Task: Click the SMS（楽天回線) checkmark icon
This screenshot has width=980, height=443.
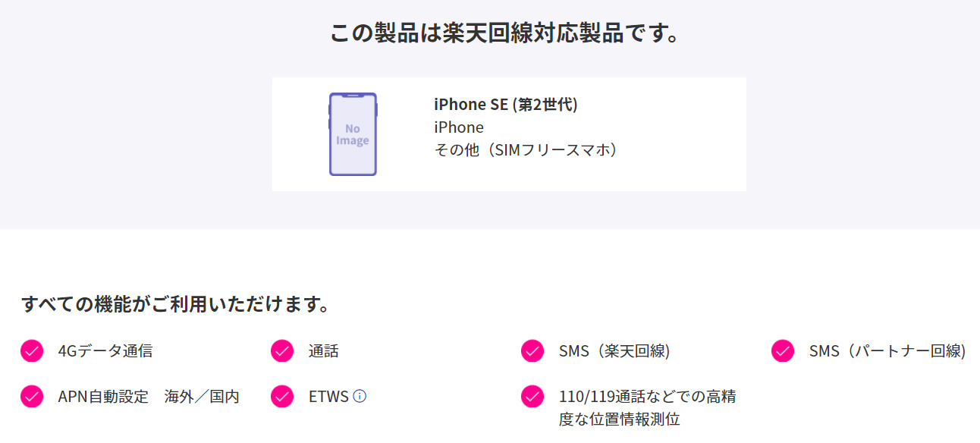Action: coord(532,351)
